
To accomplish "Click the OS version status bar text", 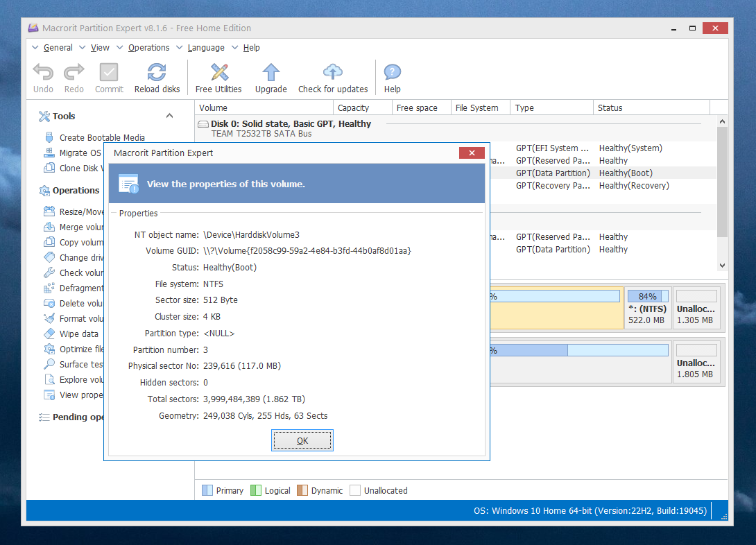I will coord(590,511).
